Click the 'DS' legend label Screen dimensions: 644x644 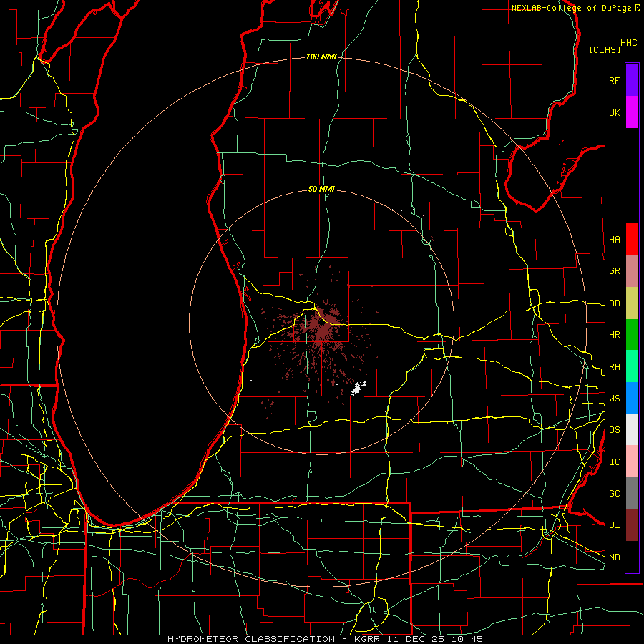(614, 430)
